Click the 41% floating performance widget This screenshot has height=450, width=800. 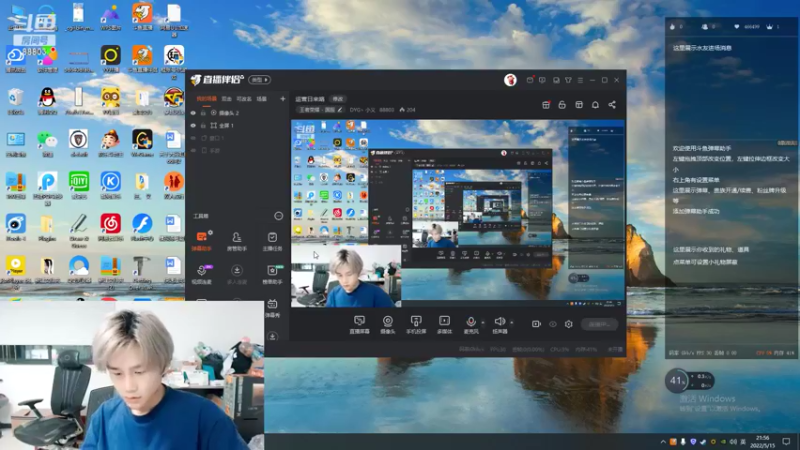(689, 381)
